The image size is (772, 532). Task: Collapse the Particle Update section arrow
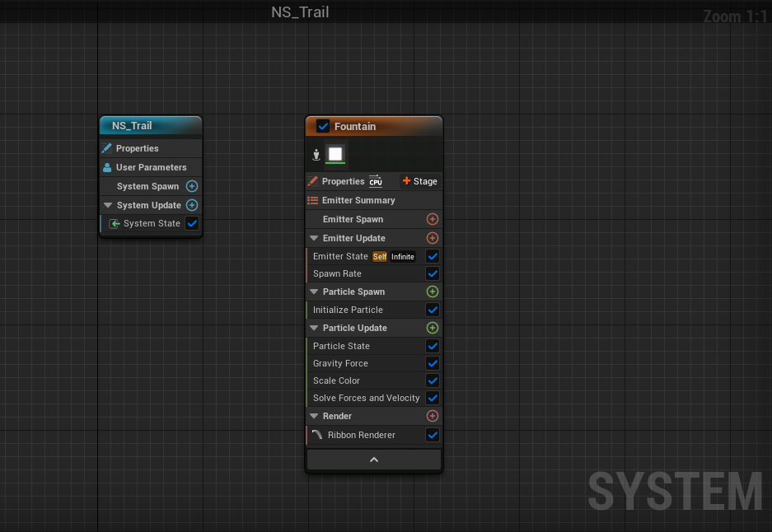(x=314, y=328)
